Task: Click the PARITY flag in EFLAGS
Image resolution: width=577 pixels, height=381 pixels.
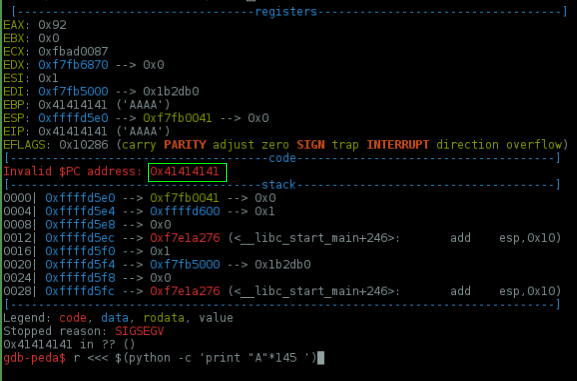Action: point(185,145)
